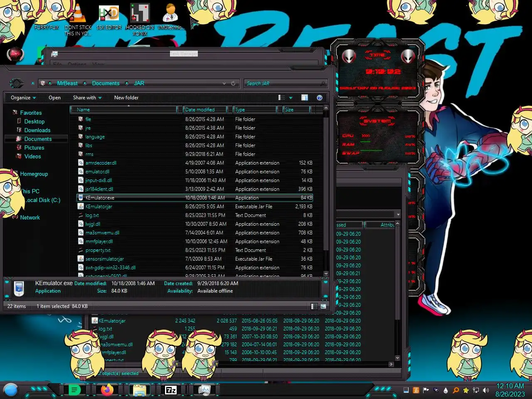Click the address bar refresh icon

233,83
